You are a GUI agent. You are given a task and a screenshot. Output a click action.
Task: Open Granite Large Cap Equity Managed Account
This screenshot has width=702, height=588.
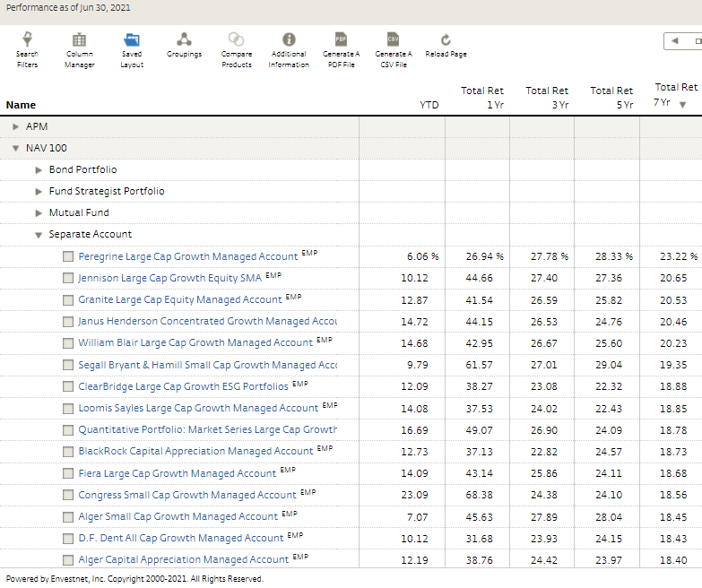180,299
